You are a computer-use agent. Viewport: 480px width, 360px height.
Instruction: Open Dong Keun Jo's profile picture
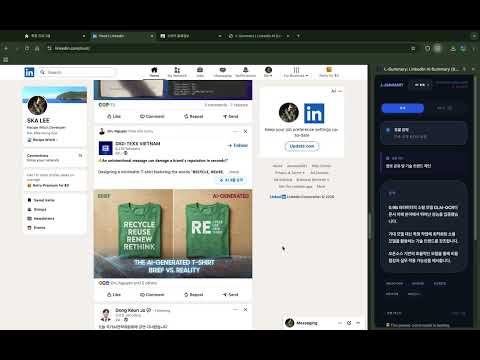[106, 315]
